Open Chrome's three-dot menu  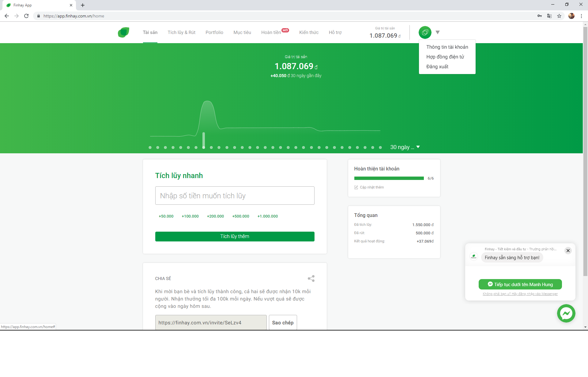pos(581,16)
